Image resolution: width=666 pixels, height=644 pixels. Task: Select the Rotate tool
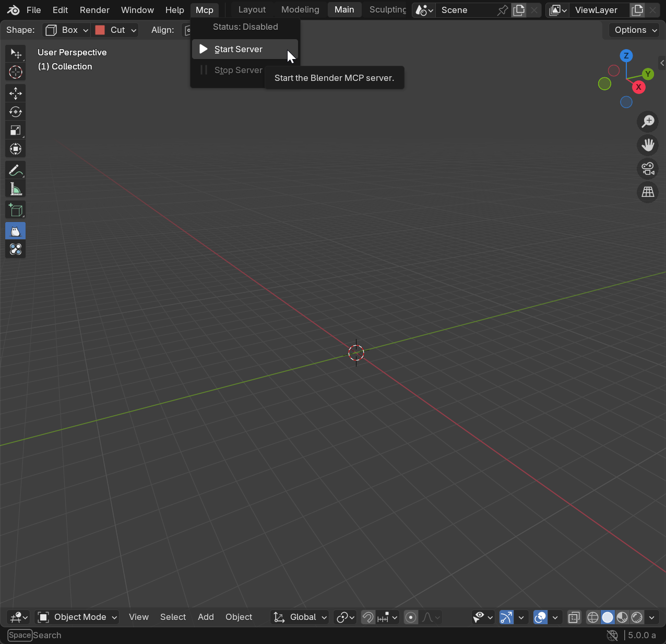pyautogui.click(x=16, y=112)
